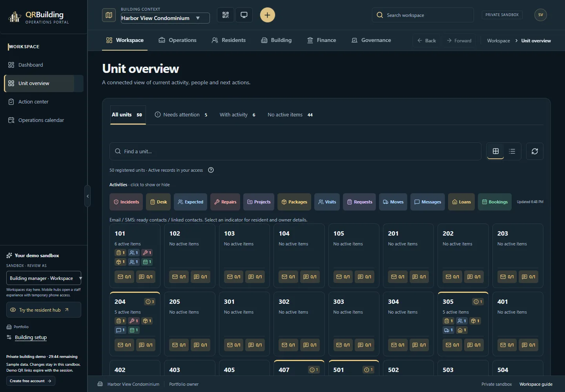The width and height of the screenshot is (565, 392).
Task: Open the alert badge on unit 204
Action: [x=150, y=302]
